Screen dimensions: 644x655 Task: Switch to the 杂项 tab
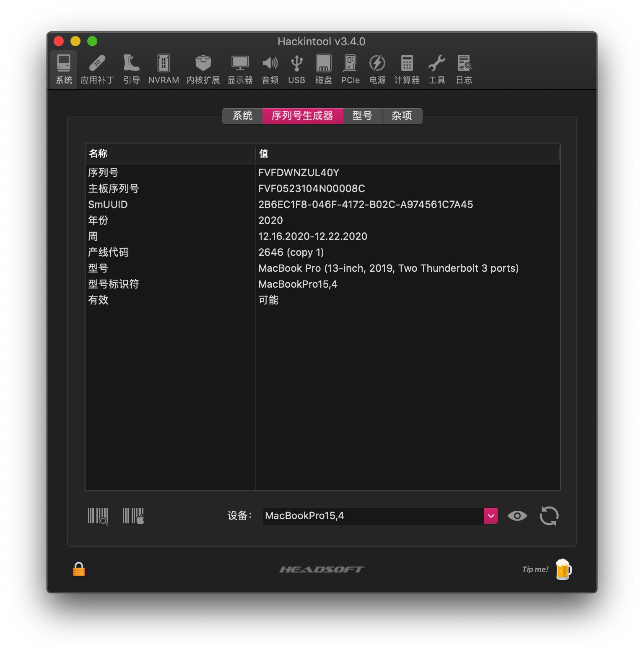click(x=402, y=116)
